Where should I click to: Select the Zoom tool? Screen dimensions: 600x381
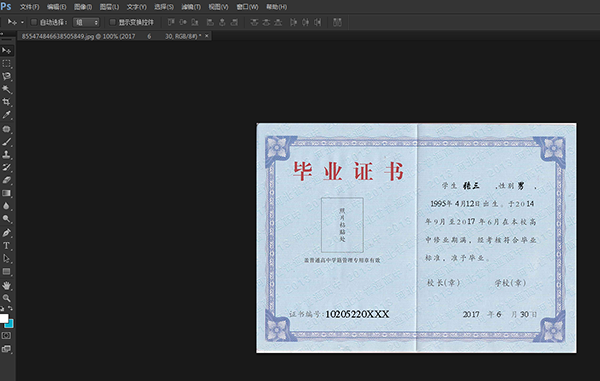tap(7, 298)
